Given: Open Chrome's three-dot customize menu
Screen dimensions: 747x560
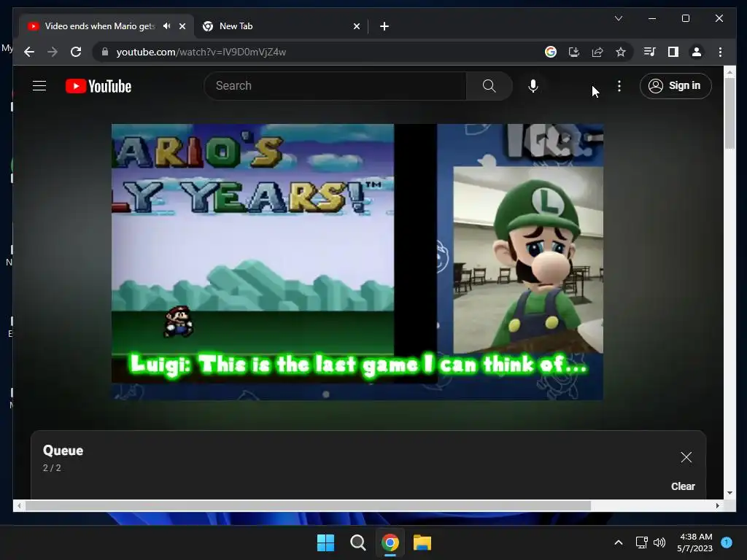Looking at the screenshot, I should pos(720,52).
